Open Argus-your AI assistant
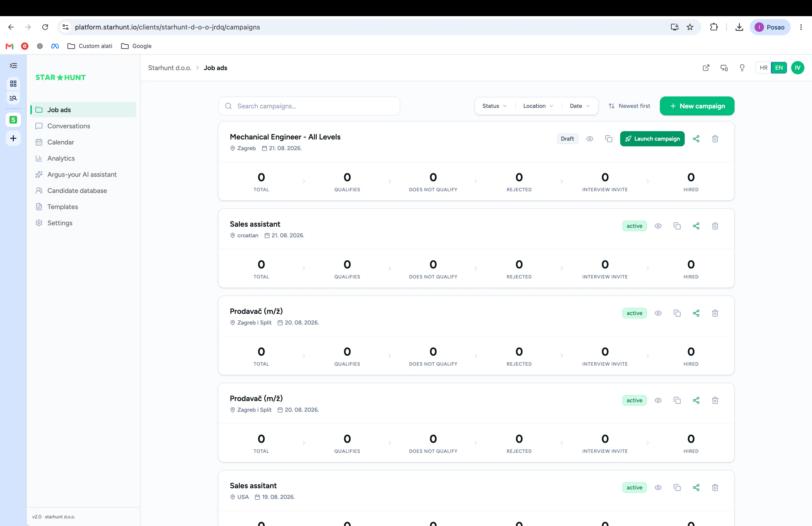 click(x=83, y=174)
